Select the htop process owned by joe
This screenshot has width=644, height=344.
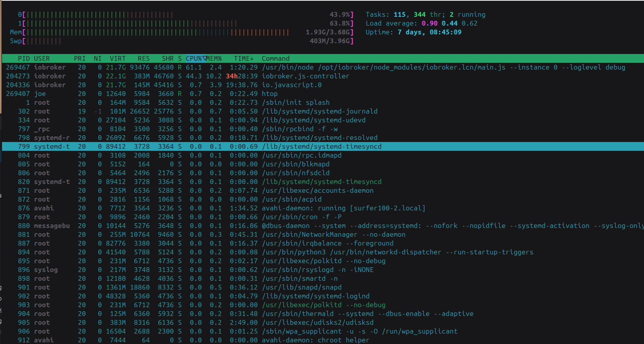tap(323, 94)
